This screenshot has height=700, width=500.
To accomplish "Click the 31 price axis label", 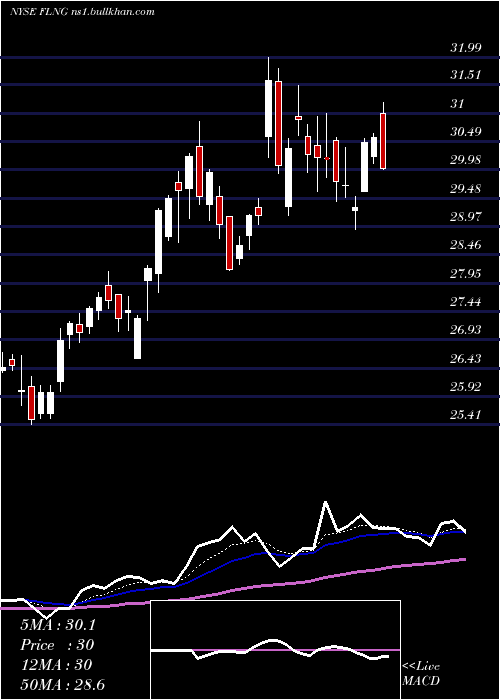I will coord(457,104).
